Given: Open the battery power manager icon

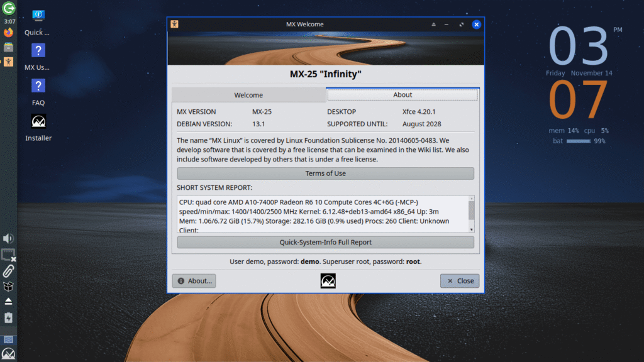Looking at the screenshot, I should pos(8,318).
